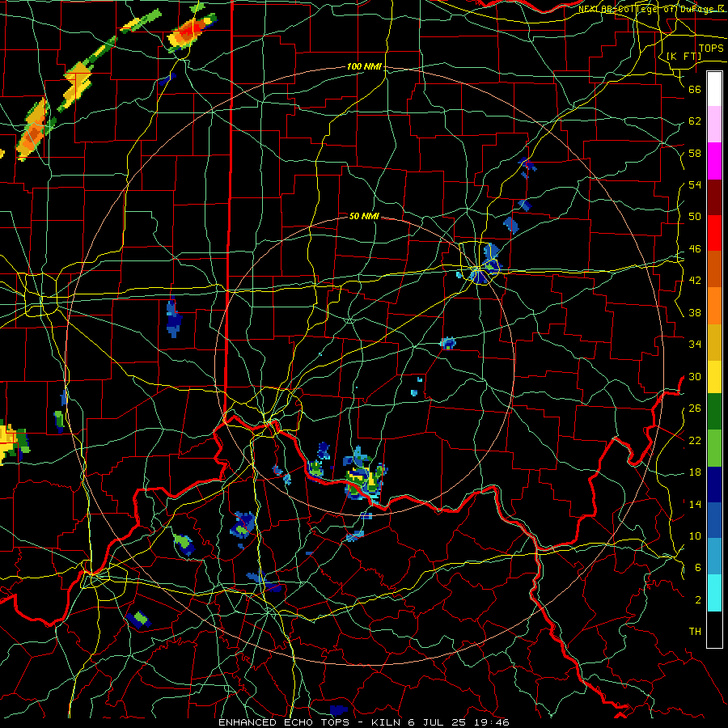Click the "50 NMI" range ring label
Viewport: 728px width, 728px height.
click(364, 216)
